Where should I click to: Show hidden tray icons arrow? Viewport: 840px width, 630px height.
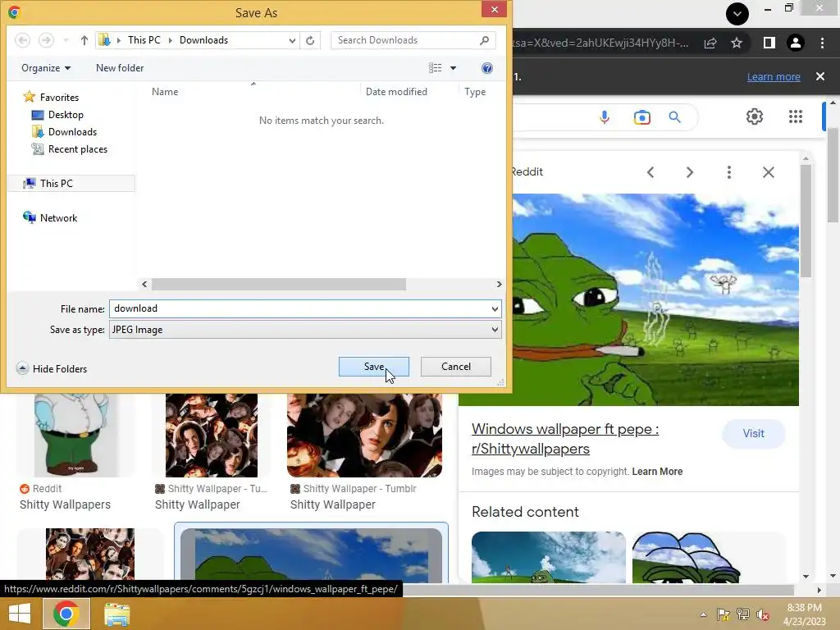pyautogui.click(x=703, y=614)
